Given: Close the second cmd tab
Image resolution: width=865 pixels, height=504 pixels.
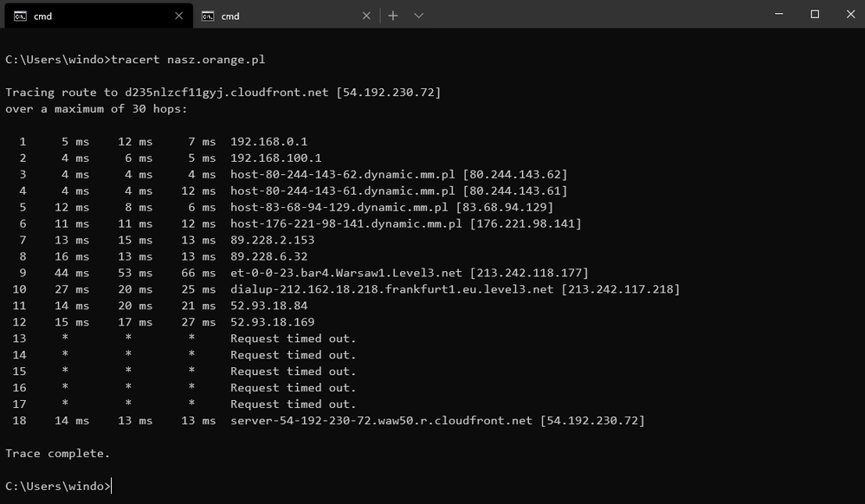Looking at the screenshot, I should tap(367, 16).
